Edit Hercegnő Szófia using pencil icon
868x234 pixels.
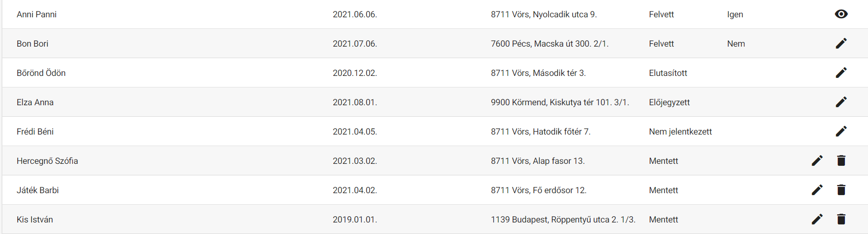click(x=817, y=160)
